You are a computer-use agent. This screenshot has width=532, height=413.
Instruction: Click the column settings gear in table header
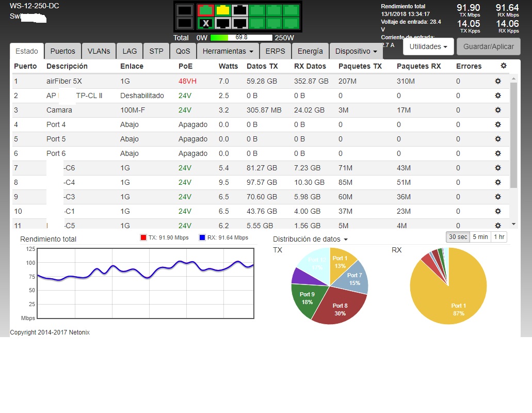click(503, 66)
